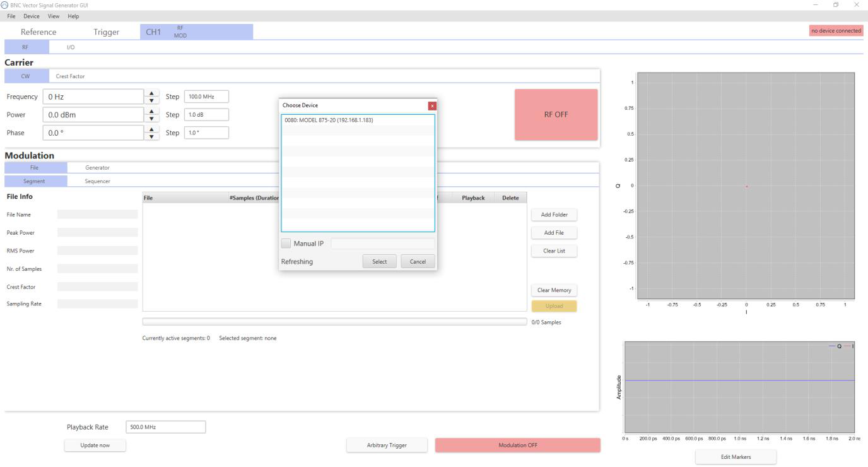Click the Playback column header
868x467 pixels.
[x=473, y=198]
